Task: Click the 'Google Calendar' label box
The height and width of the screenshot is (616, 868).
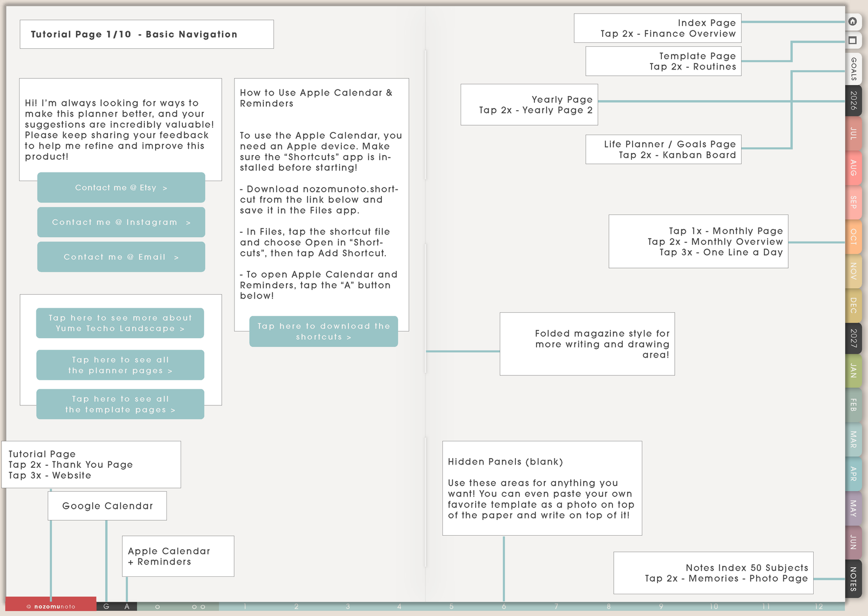Action: (107, 506)
